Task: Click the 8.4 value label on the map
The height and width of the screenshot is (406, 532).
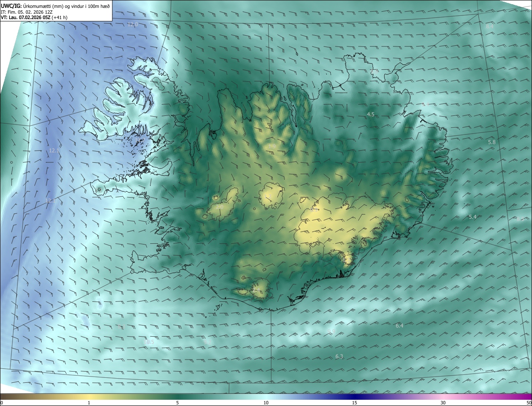Action: [x=489, y=26]
